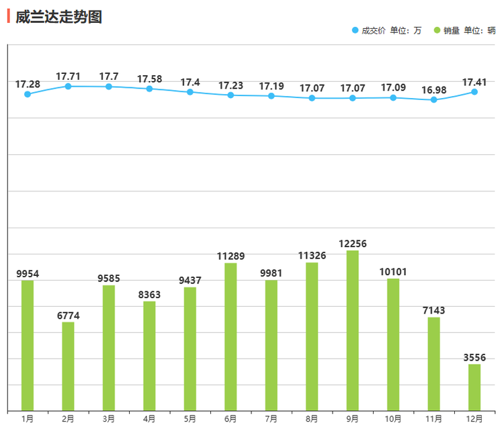Click the 8月 x-axis label
The image size is (504, 427).
pos(312,419)
